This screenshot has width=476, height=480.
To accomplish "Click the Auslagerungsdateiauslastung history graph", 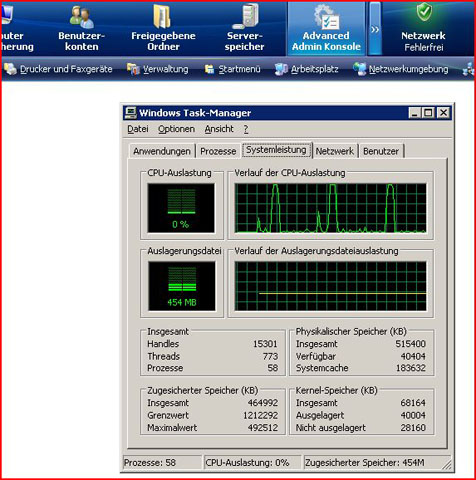I will [331, 286].
